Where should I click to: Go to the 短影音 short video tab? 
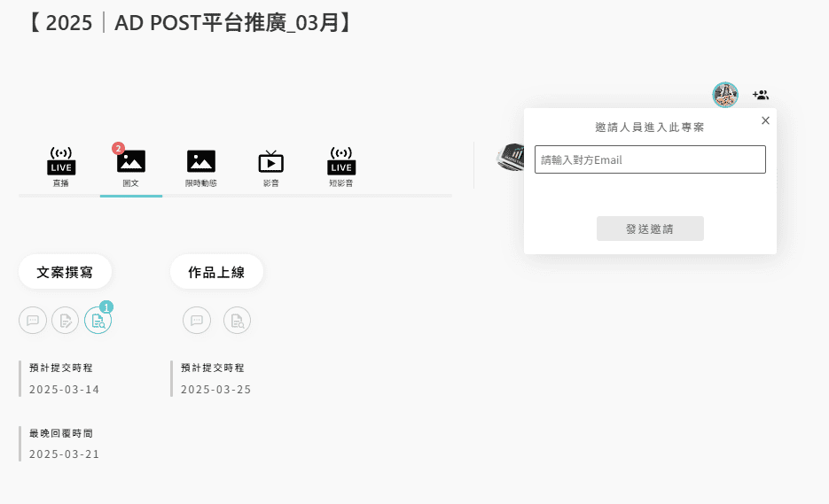coord(341,167)
